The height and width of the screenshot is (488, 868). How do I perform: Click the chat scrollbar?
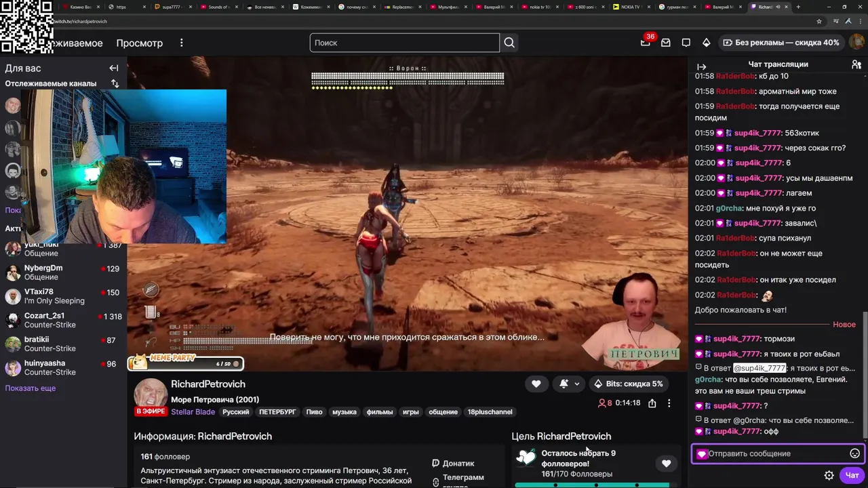tap(865, 375)
